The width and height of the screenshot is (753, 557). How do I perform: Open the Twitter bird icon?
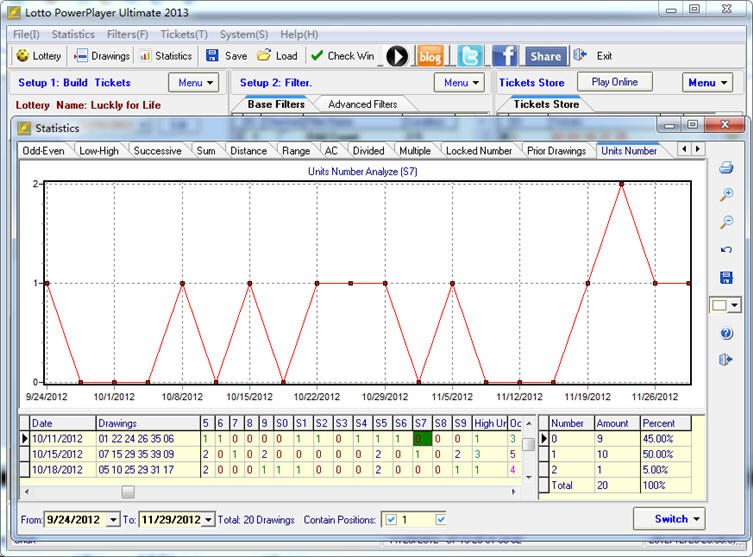point(469,56)
